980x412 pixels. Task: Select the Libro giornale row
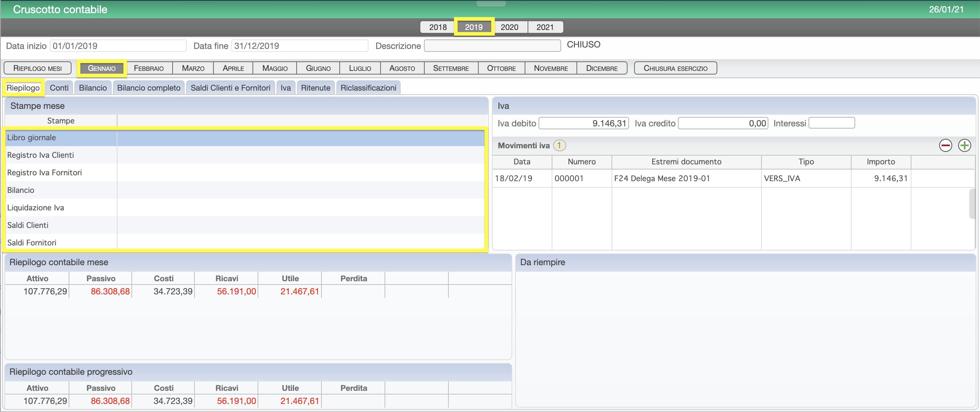246,138
